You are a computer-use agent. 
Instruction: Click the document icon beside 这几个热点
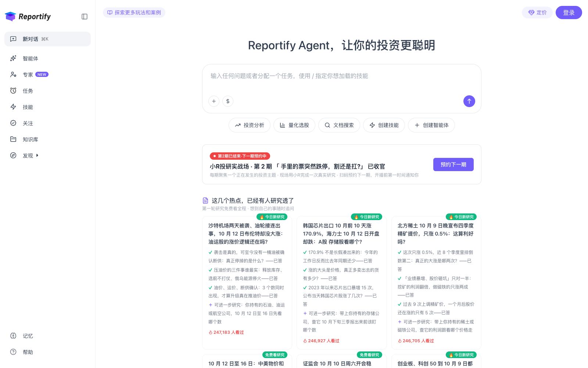click(205, 201)
